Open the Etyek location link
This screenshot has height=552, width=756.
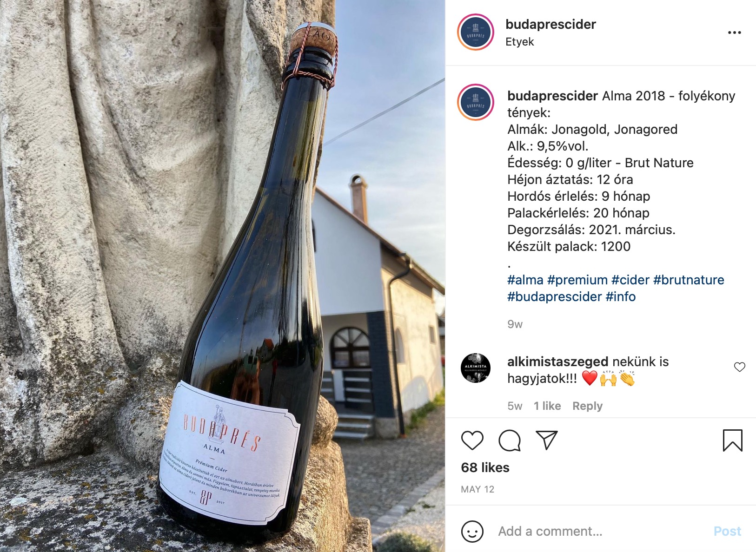pos(519,42)
